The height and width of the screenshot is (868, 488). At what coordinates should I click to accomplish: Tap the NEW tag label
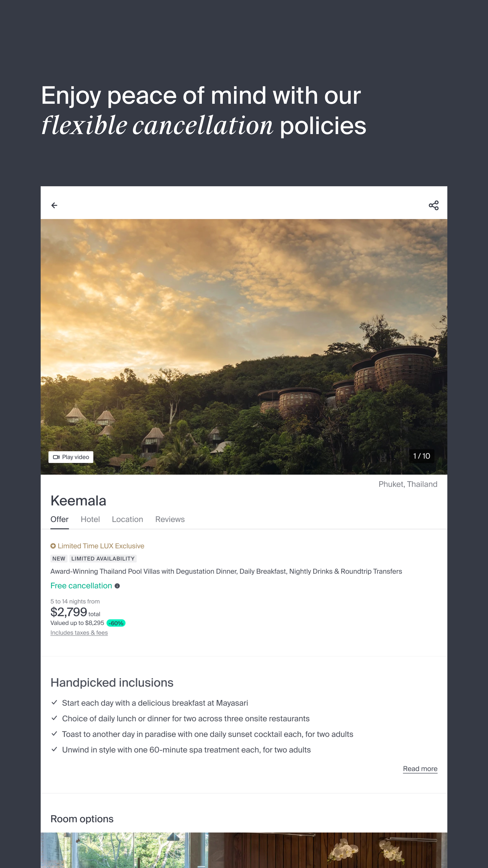(59, 559)
